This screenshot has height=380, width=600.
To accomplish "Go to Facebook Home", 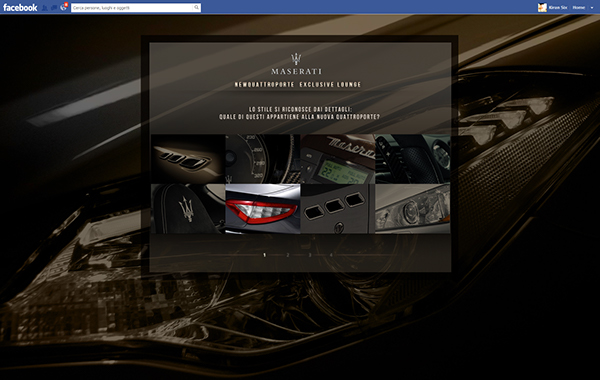I will click(578, 7).
